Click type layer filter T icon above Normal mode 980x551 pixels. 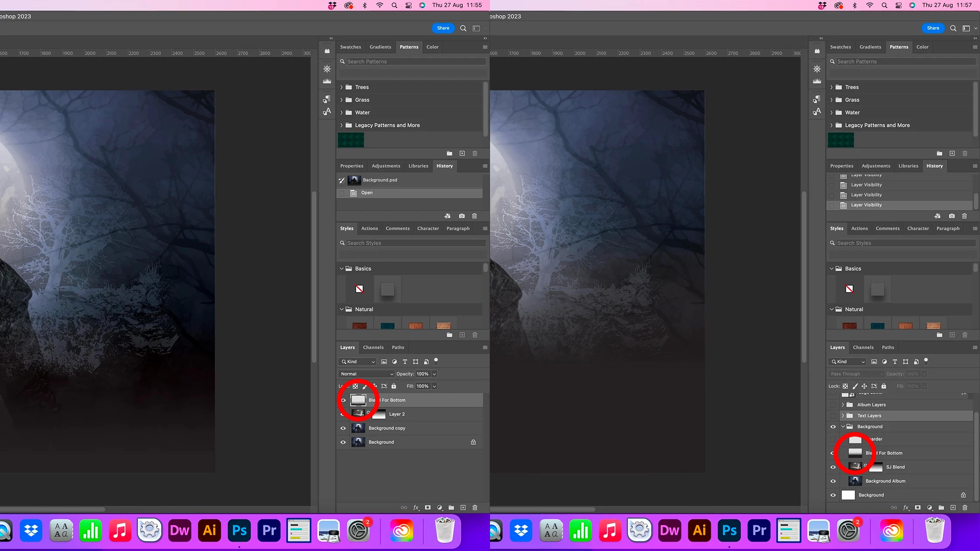(x=405, y=362)
